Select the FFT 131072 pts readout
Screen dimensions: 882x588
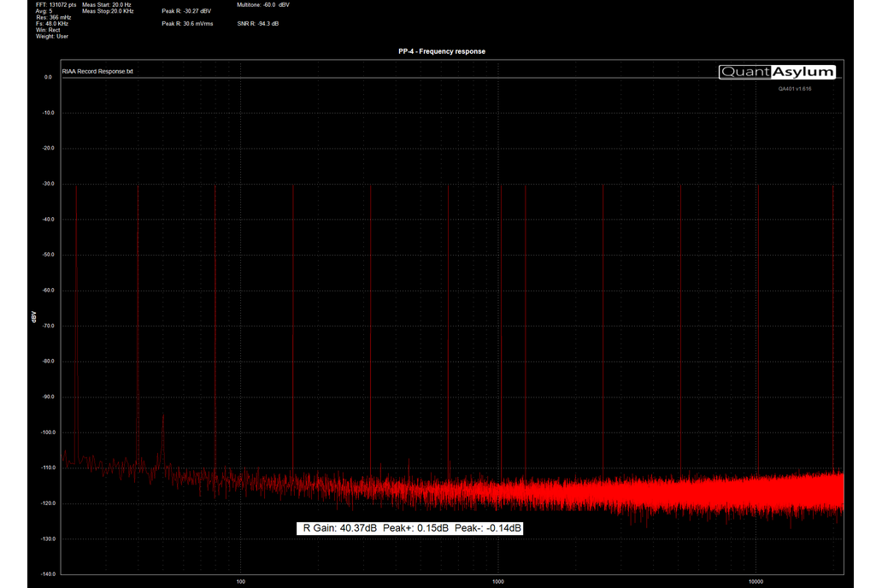coord(56,5)
